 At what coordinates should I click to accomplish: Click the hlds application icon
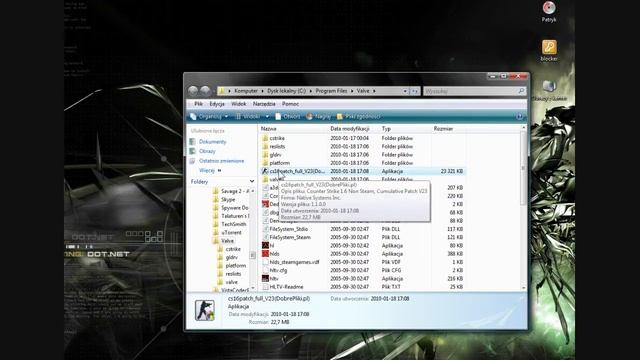coord(265,253)
